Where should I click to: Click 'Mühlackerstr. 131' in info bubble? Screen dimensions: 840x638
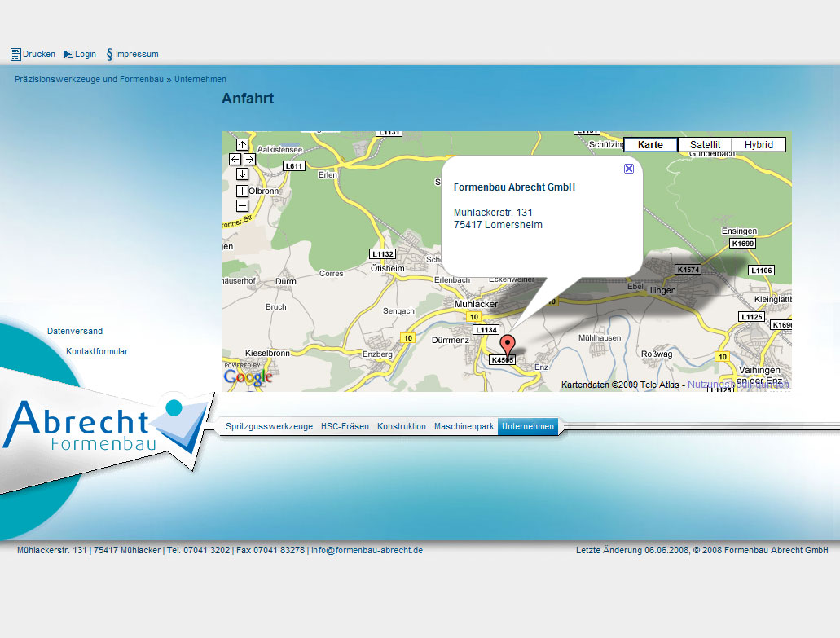[x=493, y=213]
